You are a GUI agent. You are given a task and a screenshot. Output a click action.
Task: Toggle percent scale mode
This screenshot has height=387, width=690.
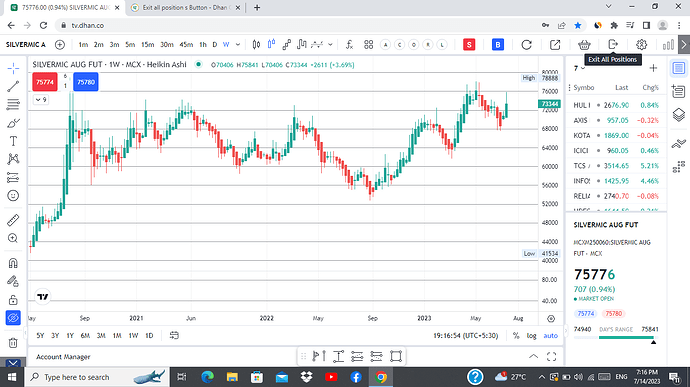coord(516,335)
